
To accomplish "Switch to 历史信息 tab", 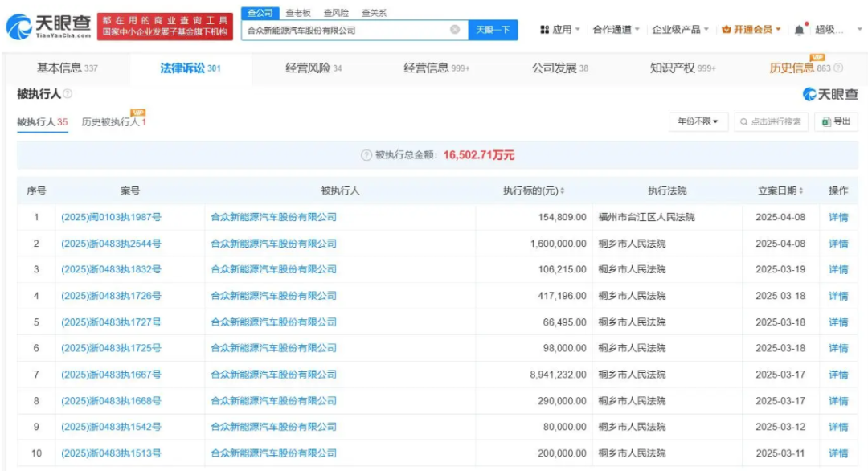I will pyautogui.click(x=800, y=68).
